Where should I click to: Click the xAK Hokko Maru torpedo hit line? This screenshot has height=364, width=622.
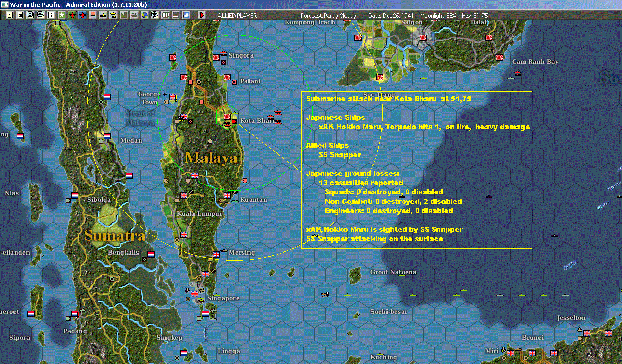(x=424, y=127)
